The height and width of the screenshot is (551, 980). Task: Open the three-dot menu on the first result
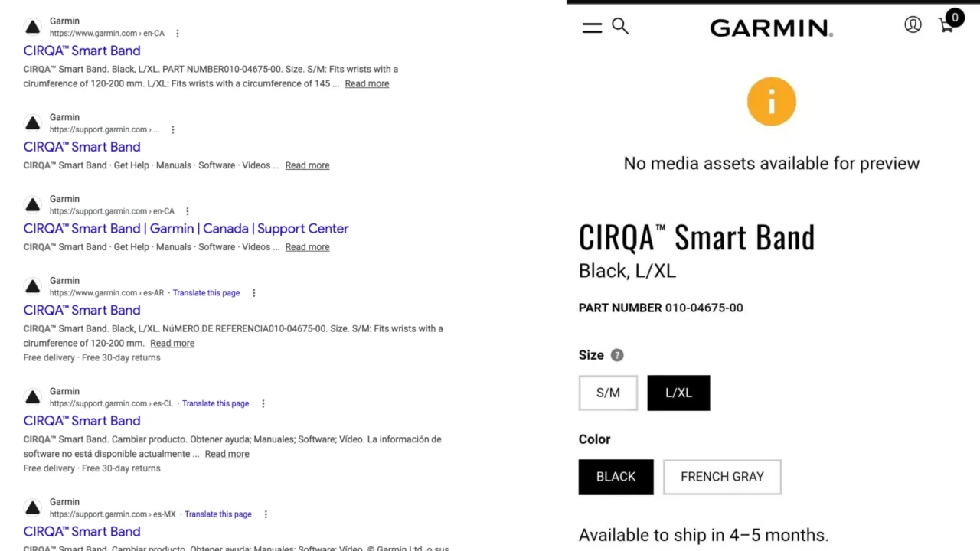(177, 34)
